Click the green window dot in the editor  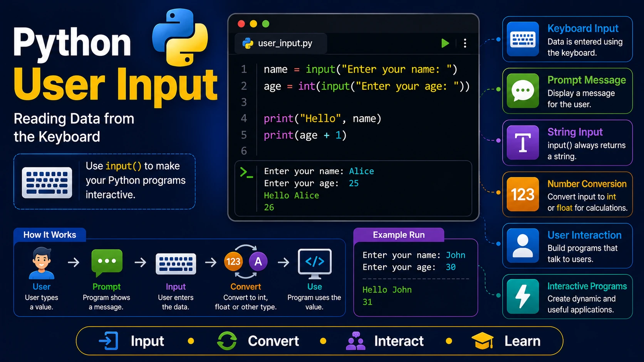[x=266, y=24]
